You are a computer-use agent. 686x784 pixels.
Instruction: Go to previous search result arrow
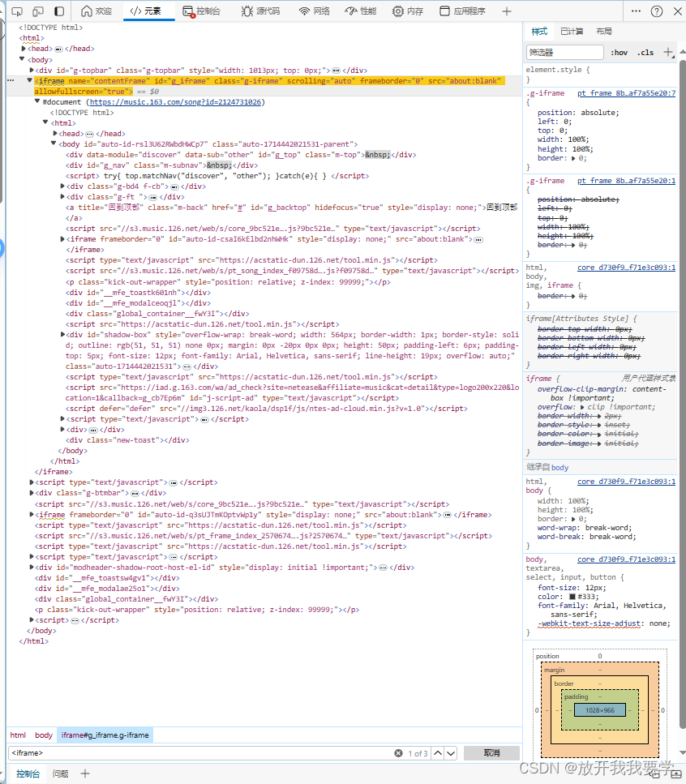click(x=438, y=753)
